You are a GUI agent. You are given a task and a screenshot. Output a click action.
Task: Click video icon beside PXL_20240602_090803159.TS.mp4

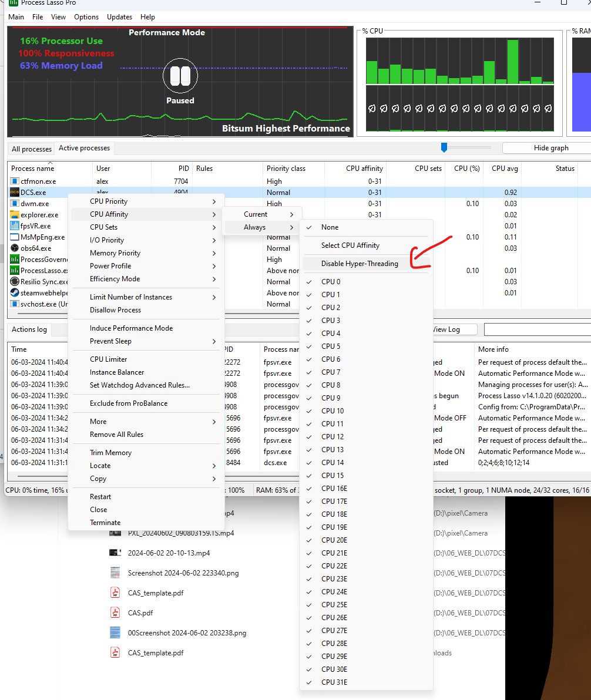115,533
